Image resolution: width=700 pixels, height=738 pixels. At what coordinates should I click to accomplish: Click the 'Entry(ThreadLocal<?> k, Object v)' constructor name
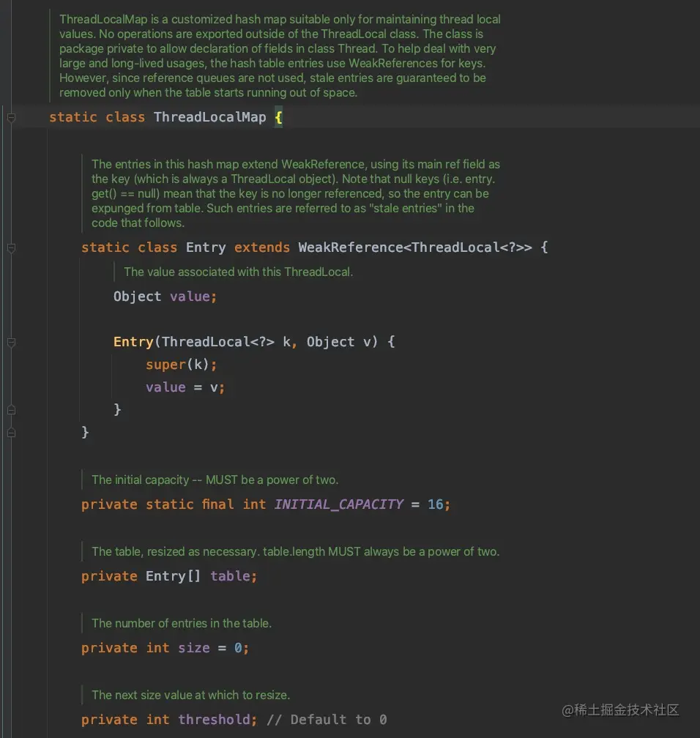133,342
